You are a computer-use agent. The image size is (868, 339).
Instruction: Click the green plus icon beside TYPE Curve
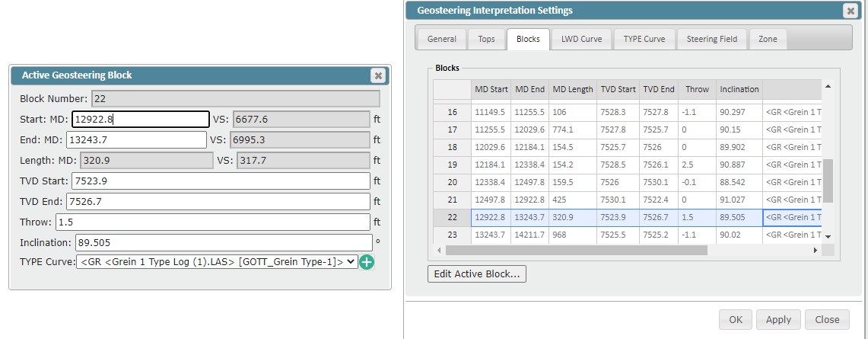click(x=367, y=262)
